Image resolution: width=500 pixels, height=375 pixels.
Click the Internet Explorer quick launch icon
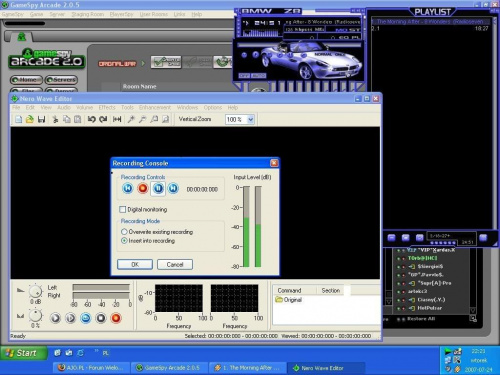click(x=80, y=353)
